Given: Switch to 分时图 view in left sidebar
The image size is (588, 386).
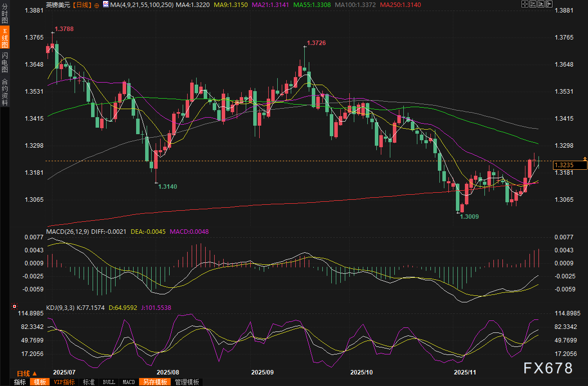Looking at the screenshot, I should click(x=5, y=13).
